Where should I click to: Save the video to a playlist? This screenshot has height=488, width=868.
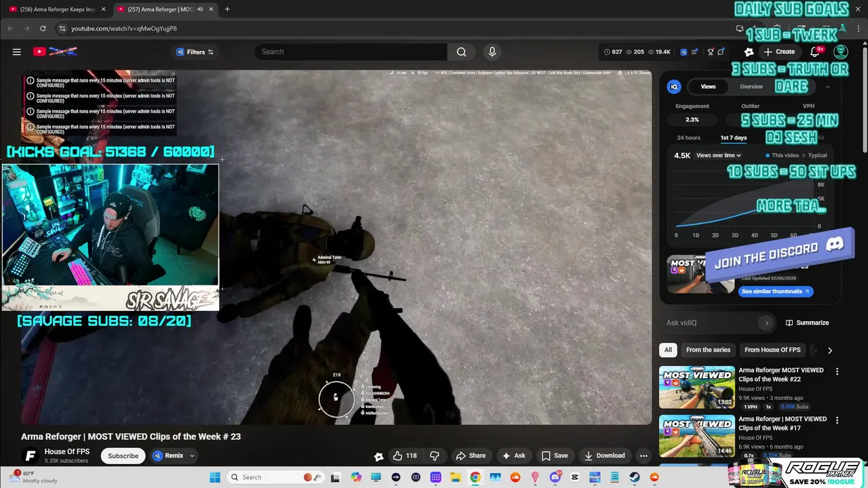point(554,455)
